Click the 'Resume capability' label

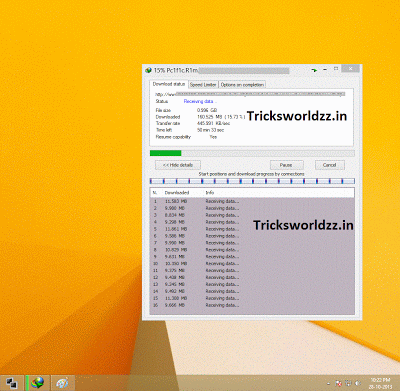pyautogui.click(x=173, y=137)
